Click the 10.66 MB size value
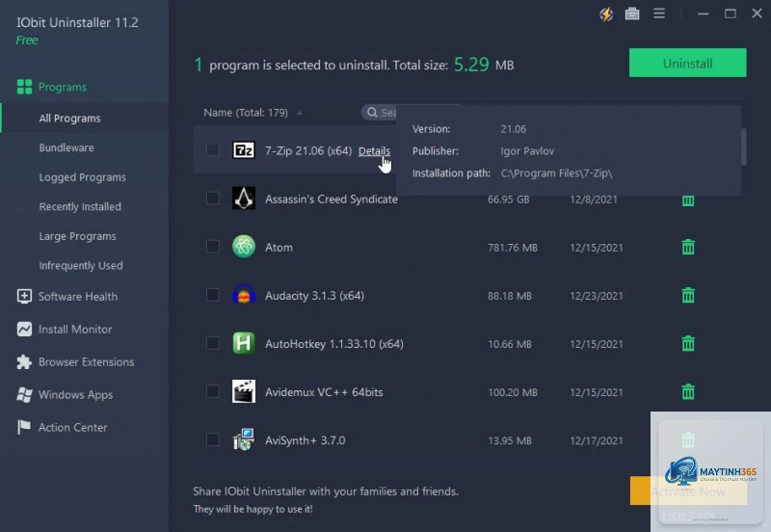The image size is (771, 532). pyautogui.click(x=510, y=344)
